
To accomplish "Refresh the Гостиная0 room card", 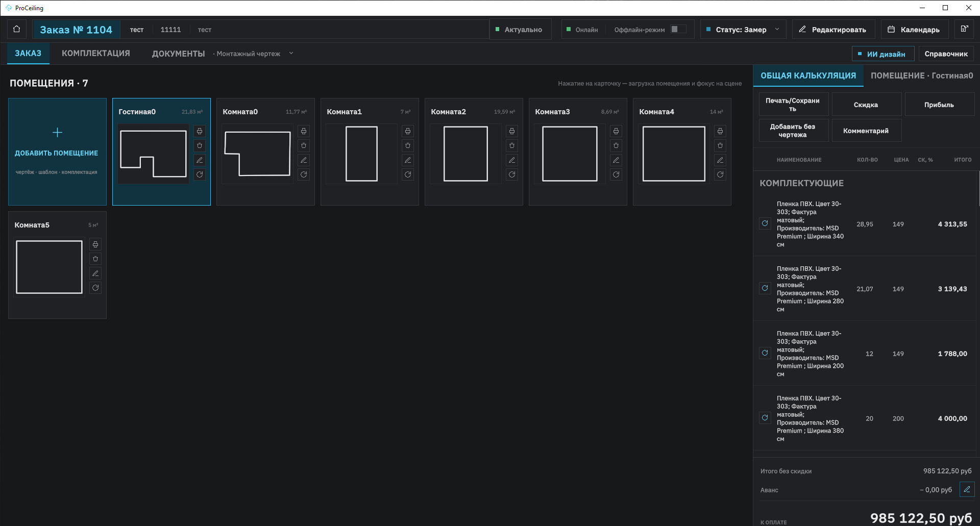I will [x=200, y=174].
